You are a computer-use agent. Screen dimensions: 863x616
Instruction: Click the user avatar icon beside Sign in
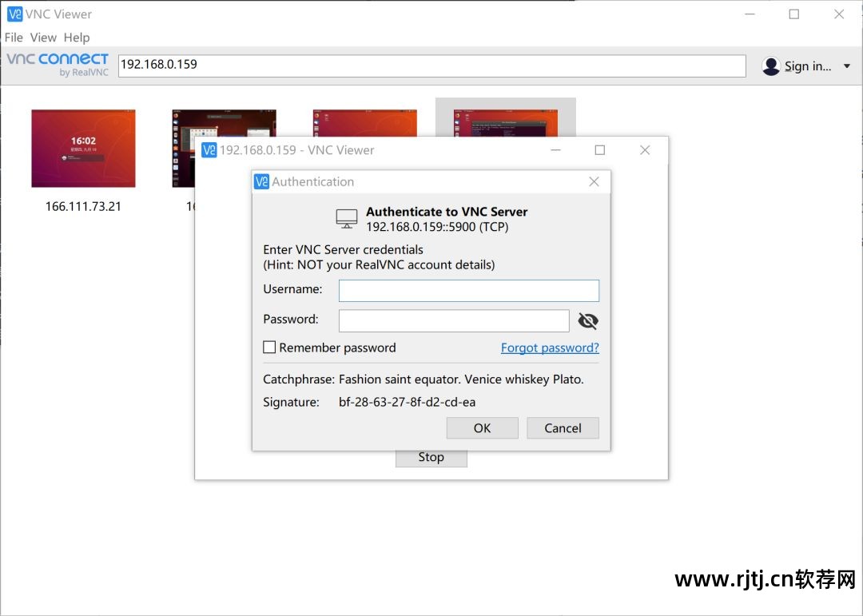(771, 66)
